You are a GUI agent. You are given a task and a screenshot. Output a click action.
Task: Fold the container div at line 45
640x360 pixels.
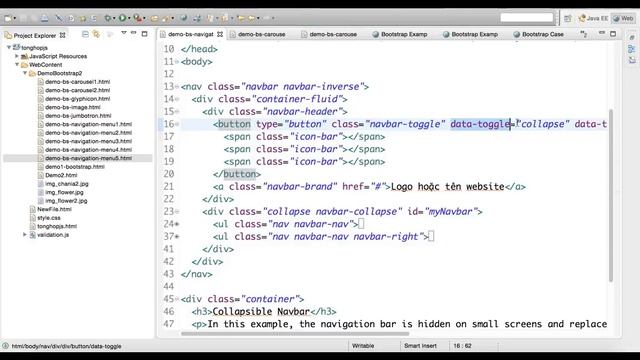point(177,299)
